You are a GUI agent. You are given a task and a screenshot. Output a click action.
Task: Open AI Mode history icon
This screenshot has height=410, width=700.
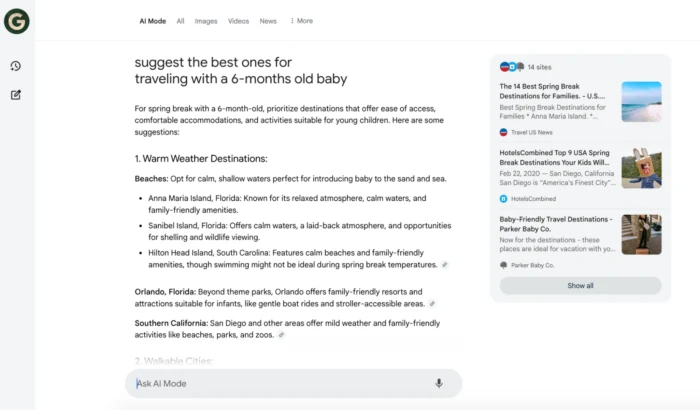(16, 66)
